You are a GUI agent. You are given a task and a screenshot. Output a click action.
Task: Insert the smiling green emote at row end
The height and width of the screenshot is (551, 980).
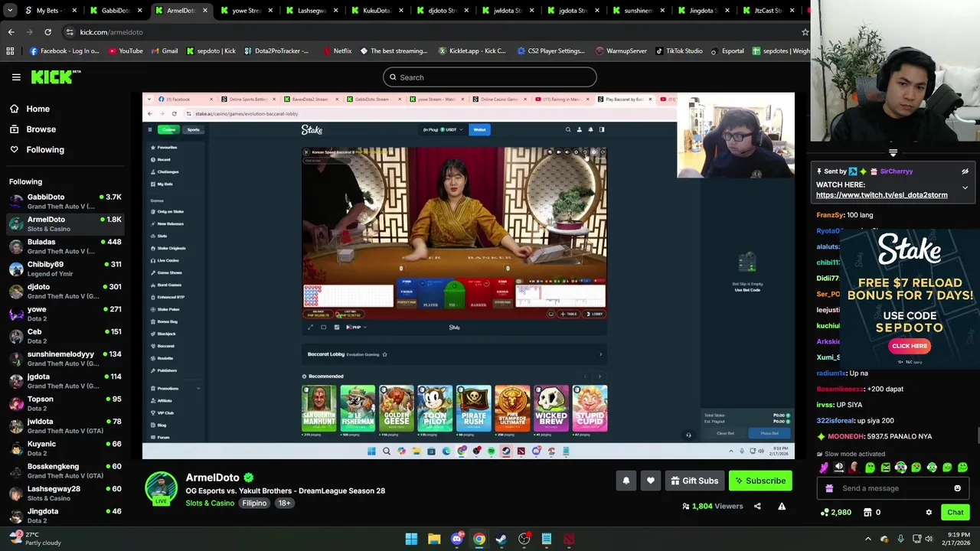pyautogui.click(x=962, y=467)
